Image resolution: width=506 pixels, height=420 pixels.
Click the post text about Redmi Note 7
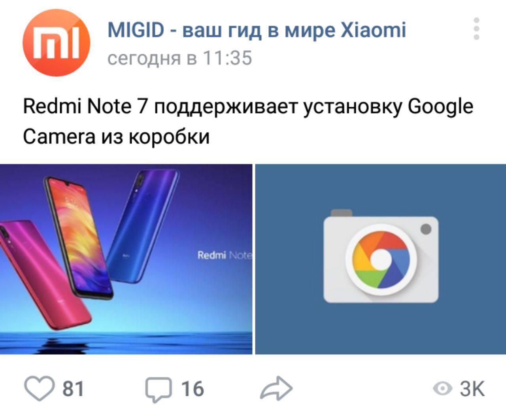click(248, 121)
